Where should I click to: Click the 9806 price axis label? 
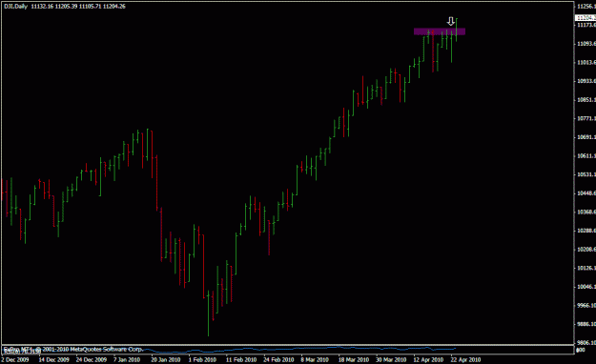[x=586, y=343]
